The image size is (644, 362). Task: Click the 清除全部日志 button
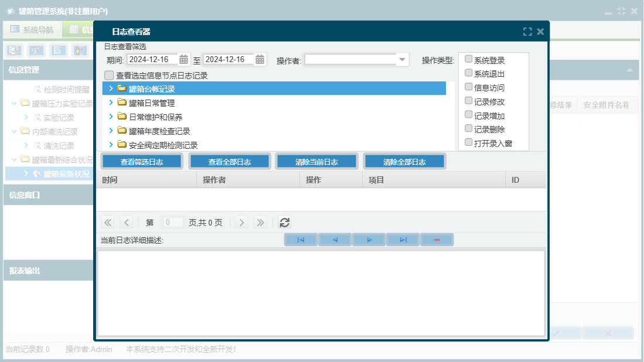pos(404,162)
